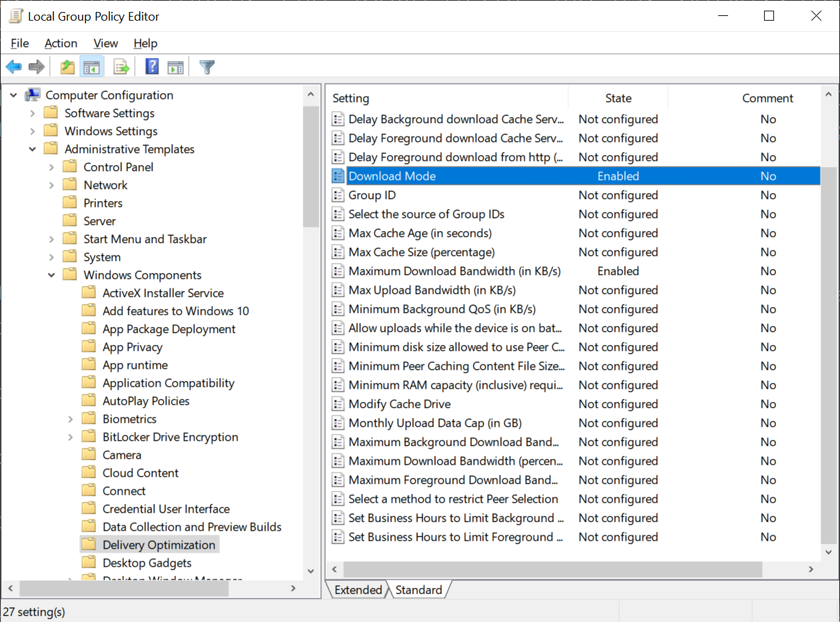Image resolution: width=840 pixels, height=622 pixels.
Task: Select the ActiveX Installer Service tree item
Action: coord(163,293)
